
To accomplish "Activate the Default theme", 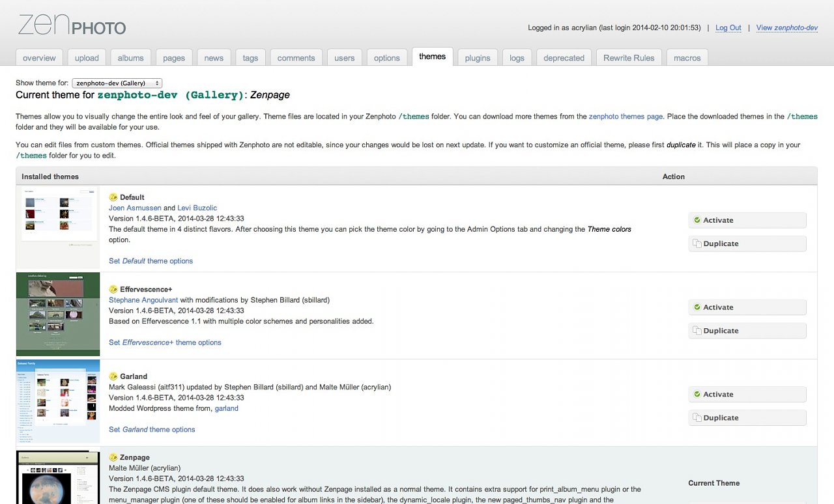I will click(x=747, y=220).
